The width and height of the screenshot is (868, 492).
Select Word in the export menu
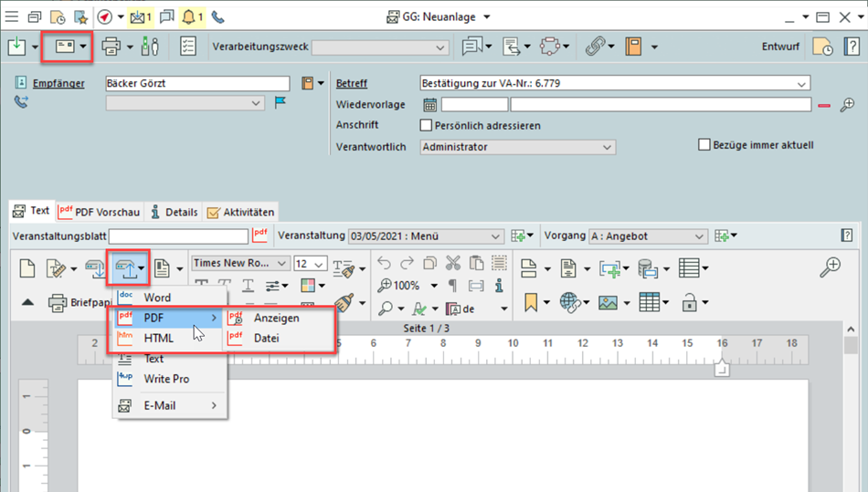[157, 298]
